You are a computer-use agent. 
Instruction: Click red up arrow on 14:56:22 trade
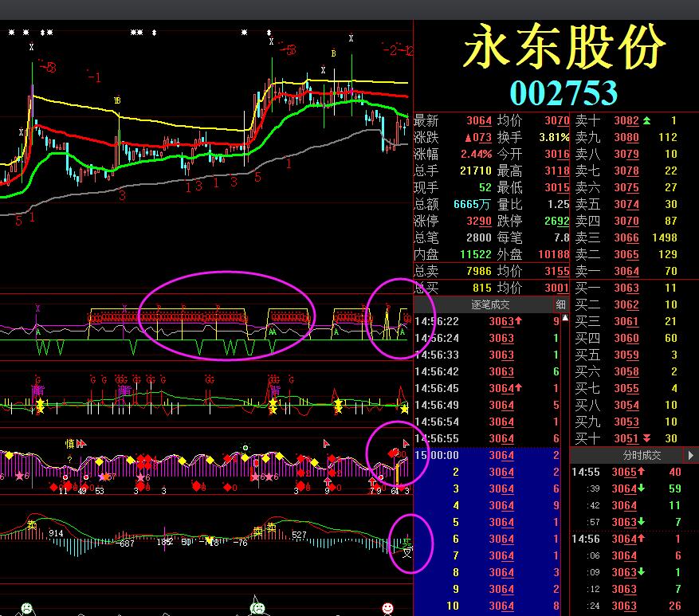[x=518, y=320]
